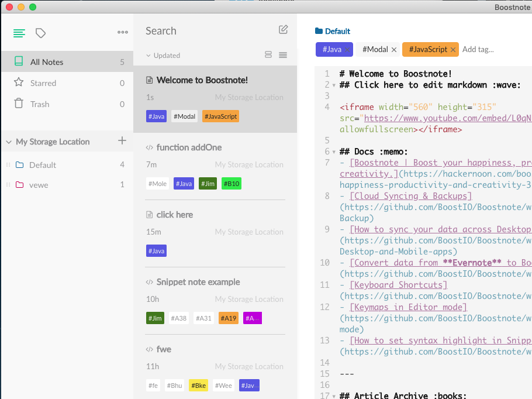This screenshot has width=532, height=399.
Task: Open the function addOne note
Action: click(215, 166)
